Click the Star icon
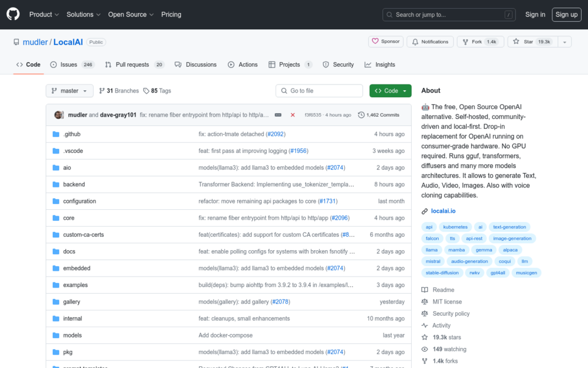 click(516, 41)
